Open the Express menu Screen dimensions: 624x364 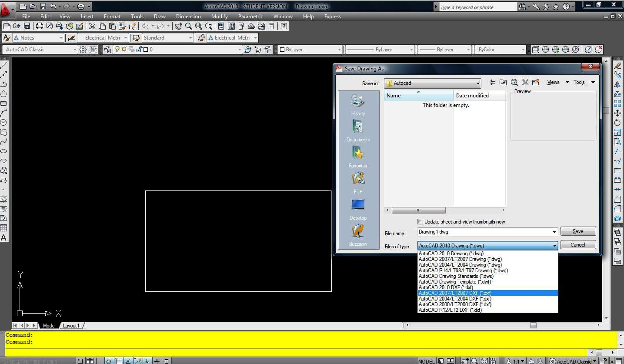pos(333,17)
